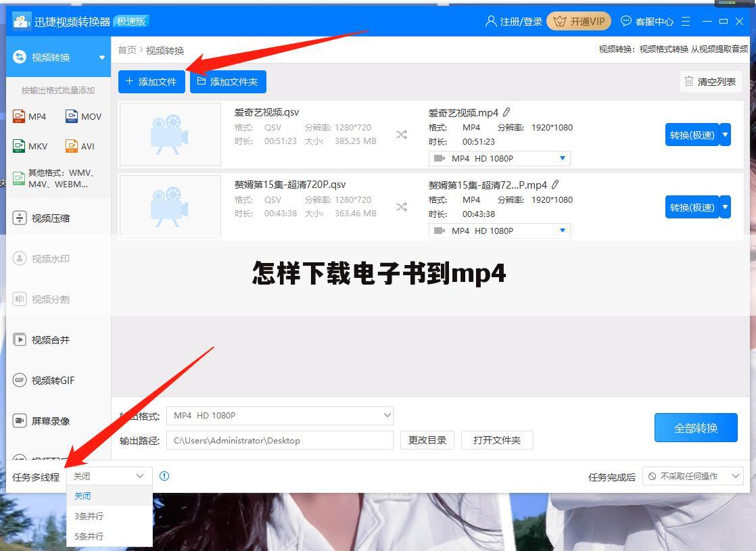Select 5条并行 option

tap(110, 536)
